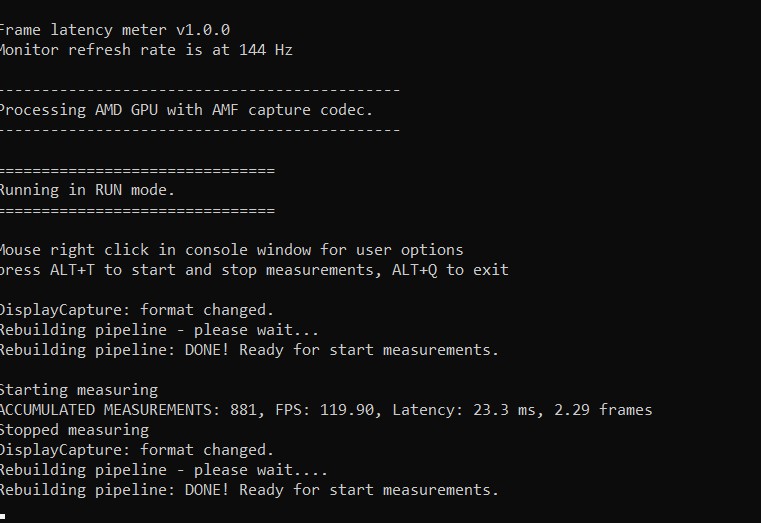Click the 'Mouse right click in console window' line

[x=232, y=250]
